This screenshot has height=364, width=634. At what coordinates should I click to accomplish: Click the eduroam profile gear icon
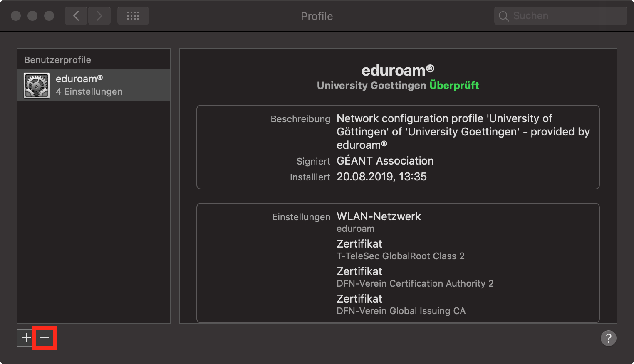pos(37,86)
